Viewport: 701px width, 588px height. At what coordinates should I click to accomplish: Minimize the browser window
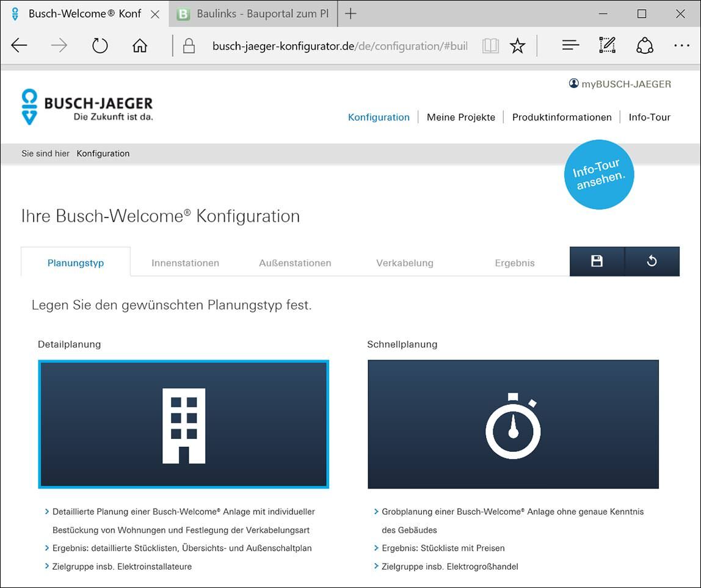click(x=603, y=14)
